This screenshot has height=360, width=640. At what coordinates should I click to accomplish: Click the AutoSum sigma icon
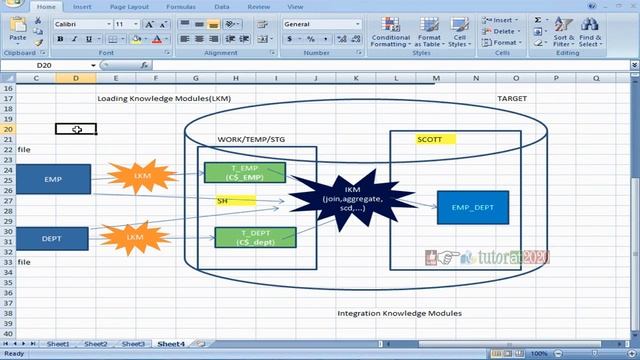coord(538,20)
